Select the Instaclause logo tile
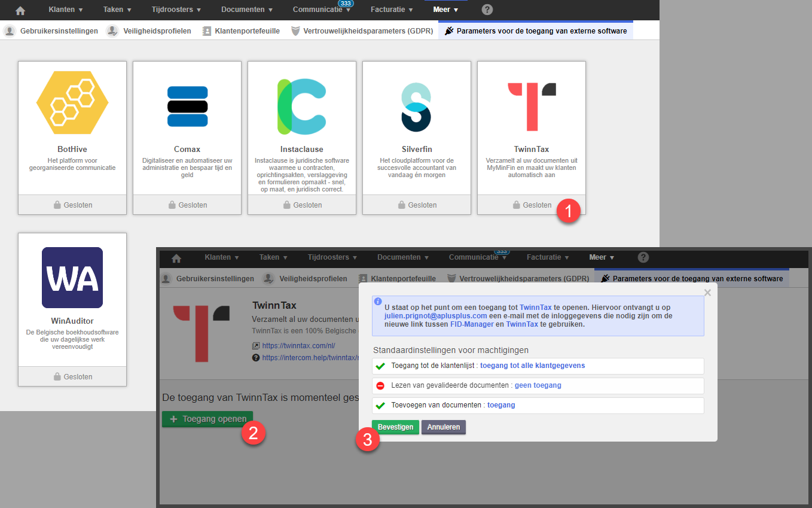The width and height of the screenshot is (812, 508). pyautogui.click(x=302, y=107)
